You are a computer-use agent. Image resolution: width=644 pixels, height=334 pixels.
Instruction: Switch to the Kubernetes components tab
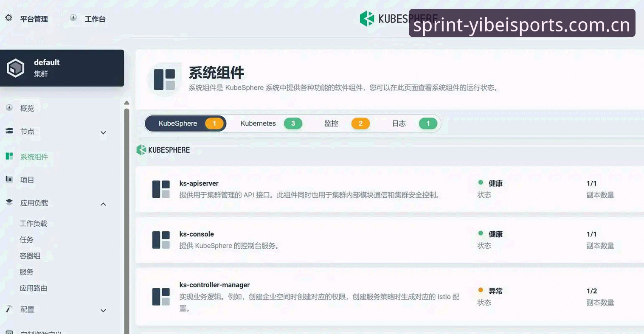pyautogui.click(x=271, y=123)
